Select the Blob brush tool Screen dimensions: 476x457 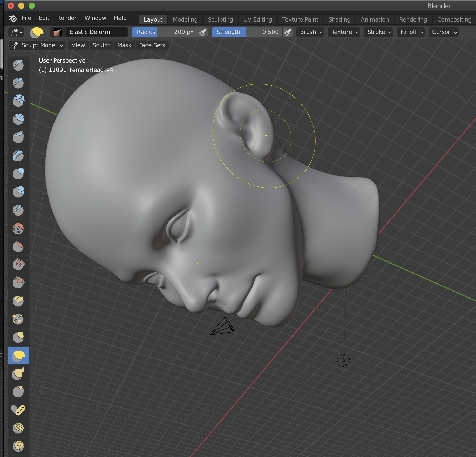(x=18, y=192)
